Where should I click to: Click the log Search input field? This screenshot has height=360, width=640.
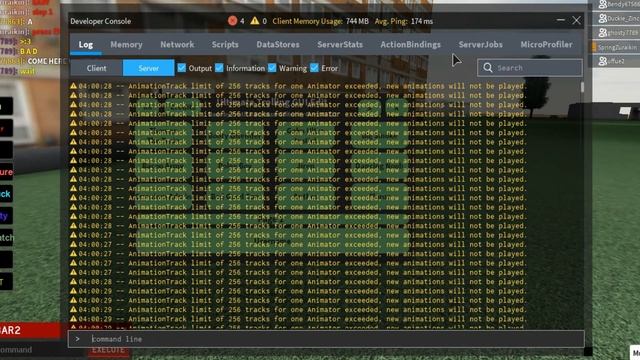pos(529,68)
